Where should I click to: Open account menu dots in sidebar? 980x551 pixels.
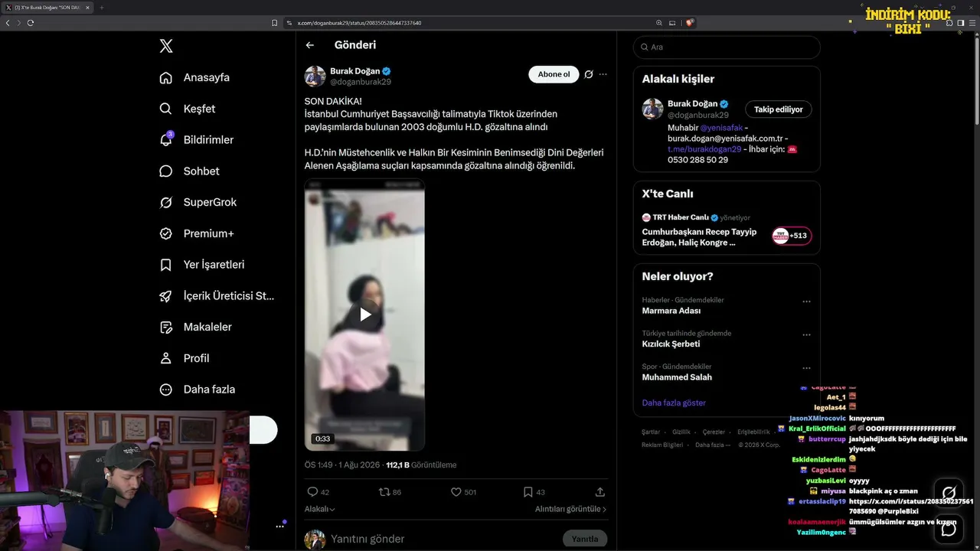pos(280,526)
